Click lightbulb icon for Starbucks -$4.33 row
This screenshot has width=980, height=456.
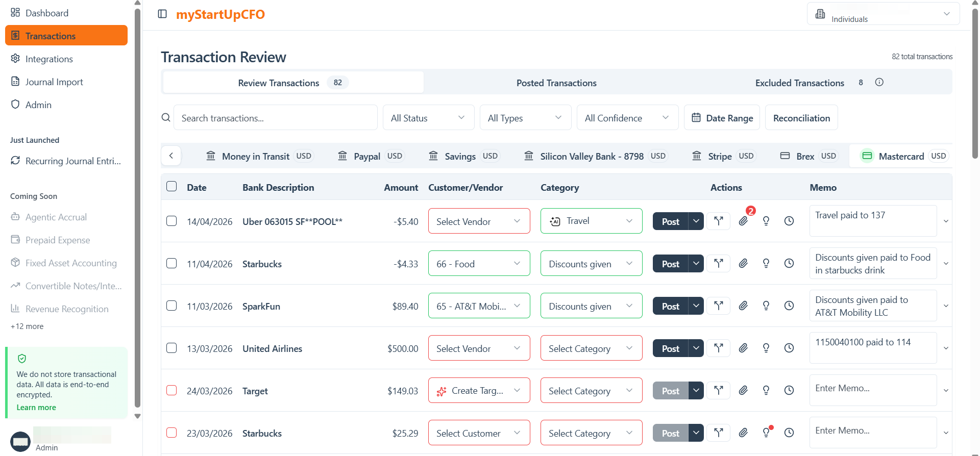tap(766, 263)
